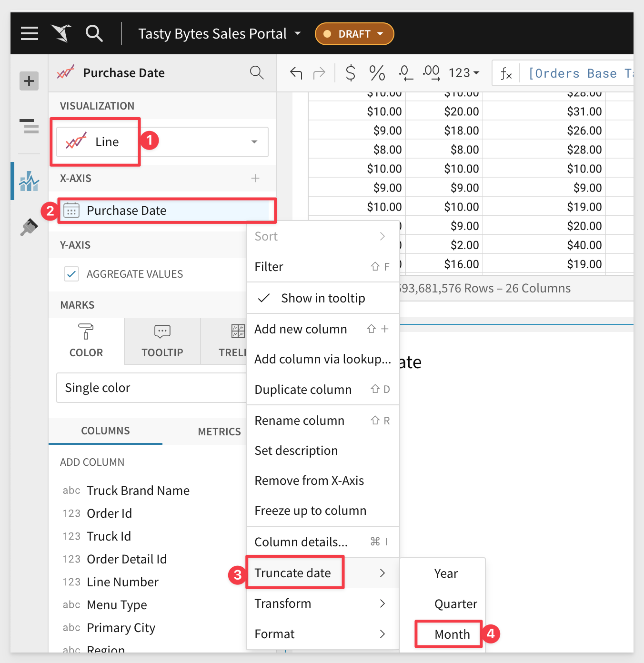Open the Tooltip marks tab

162,341
